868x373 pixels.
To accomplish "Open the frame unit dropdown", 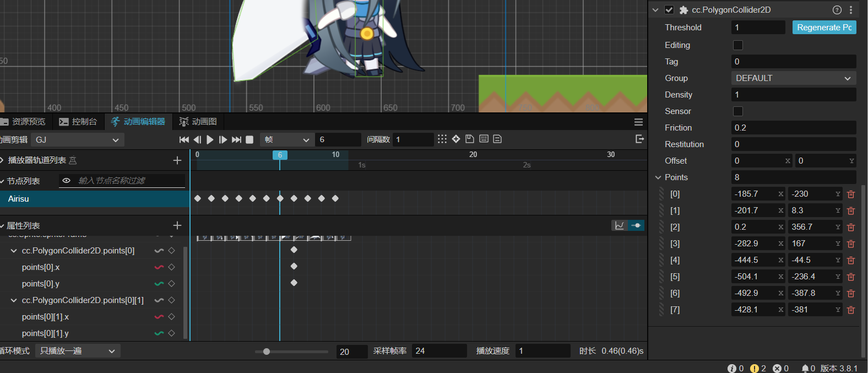I will (x=287, y=140).
